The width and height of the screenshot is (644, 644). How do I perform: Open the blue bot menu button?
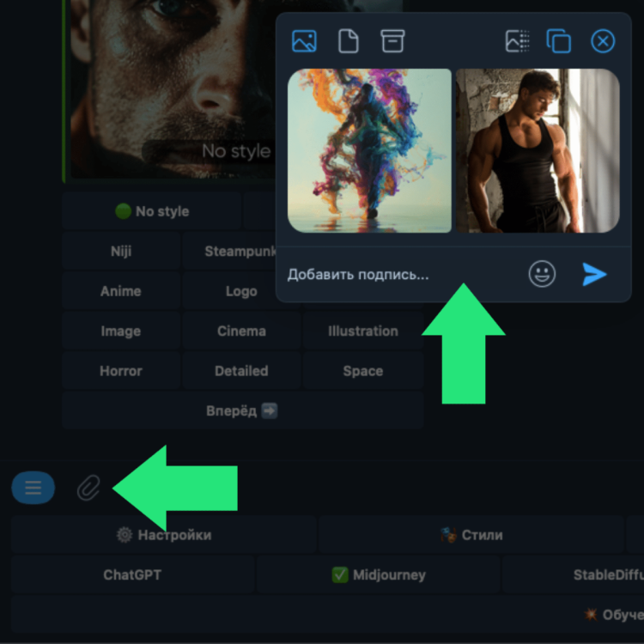33,489
